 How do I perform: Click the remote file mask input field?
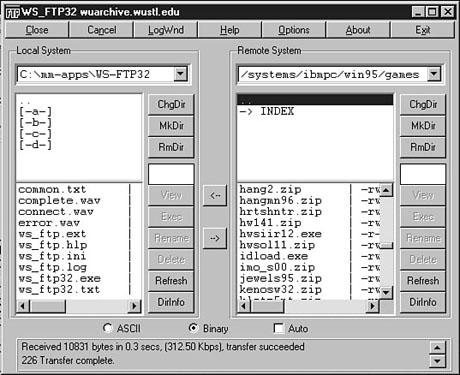tap(423, 174)
